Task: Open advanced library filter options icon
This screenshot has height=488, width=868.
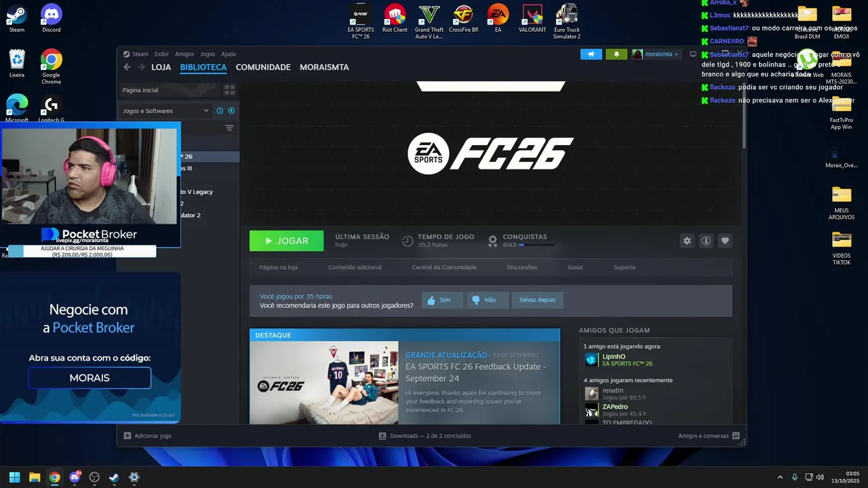Action: tap(229, 128)
